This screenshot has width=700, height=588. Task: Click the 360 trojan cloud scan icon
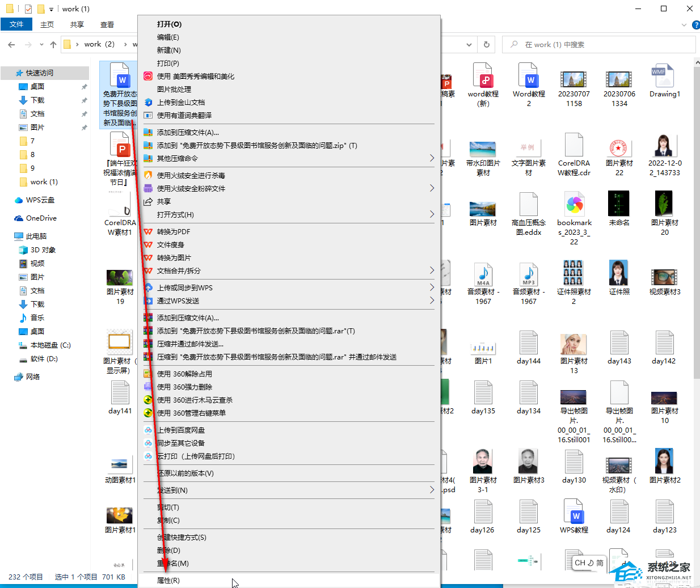[x=148, y=400]
